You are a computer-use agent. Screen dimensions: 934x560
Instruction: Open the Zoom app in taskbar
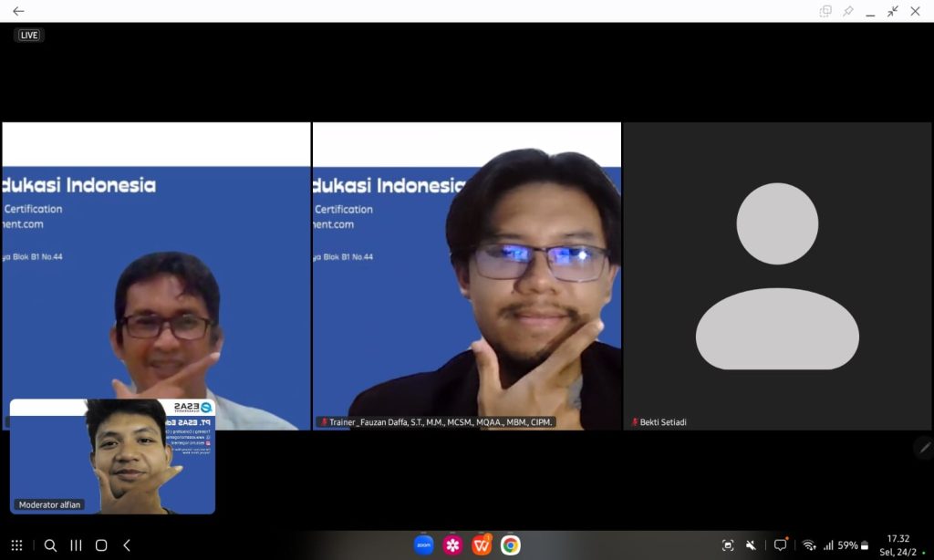(423, 545)
